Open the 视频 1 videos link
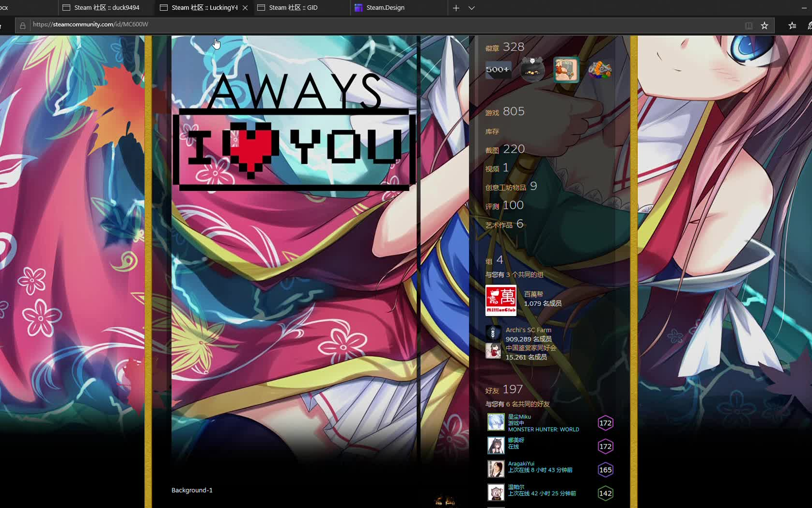Screen dimensions: 812x508 coord(497,168)
